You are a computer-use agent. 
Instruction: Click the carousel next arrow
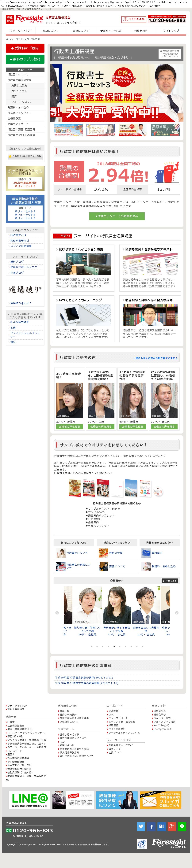click(177, 613)
